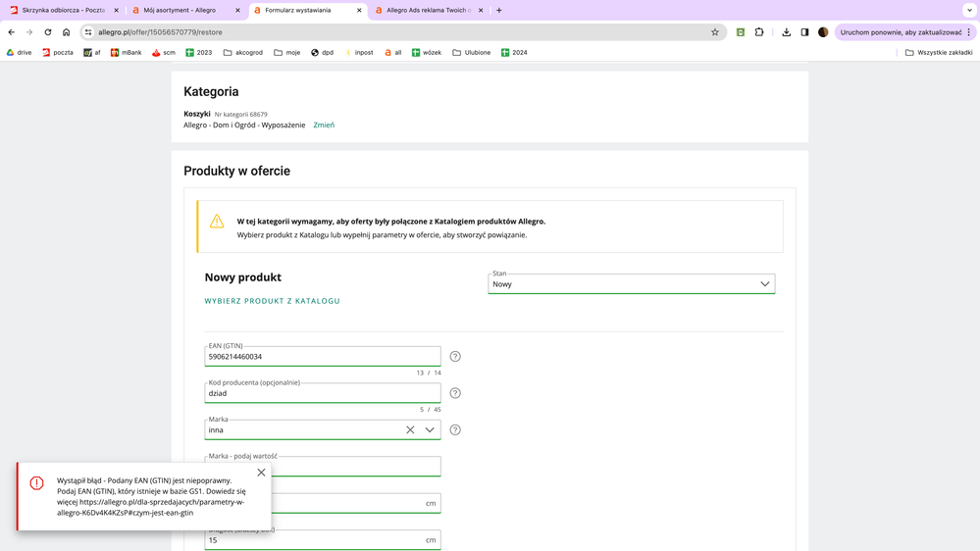Open the Chrome extensions puzzle icon

(759, 32)
